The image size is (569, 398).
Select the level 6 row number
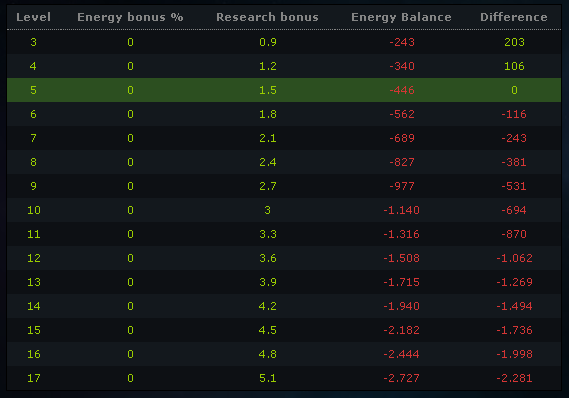coord(33,114)
